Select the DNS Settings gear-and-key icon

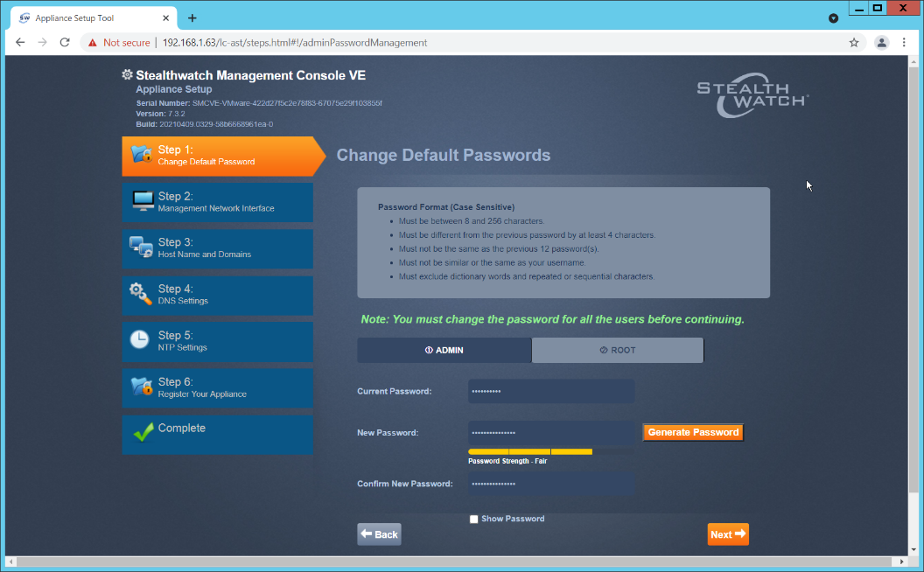(140, 296)
